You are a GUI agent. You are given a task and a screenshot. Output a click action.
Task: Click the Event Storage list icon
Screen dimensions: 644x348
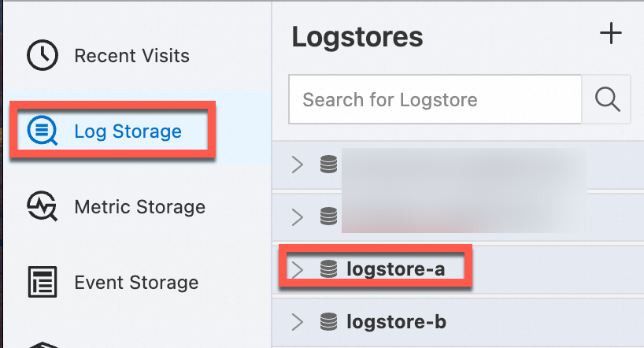coord(43,282)
